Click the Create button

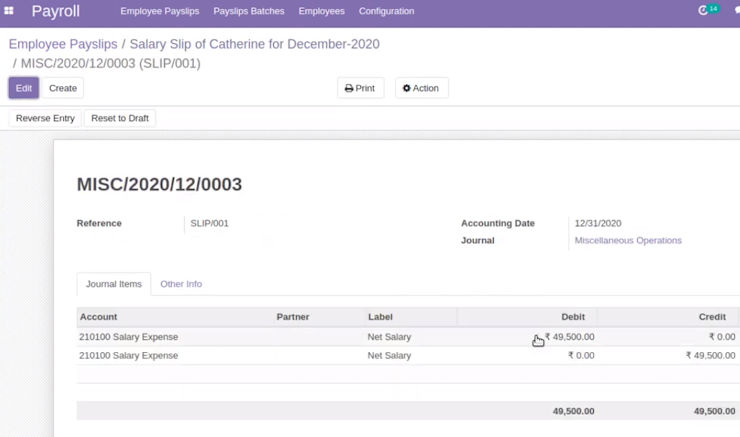point(63,88)
